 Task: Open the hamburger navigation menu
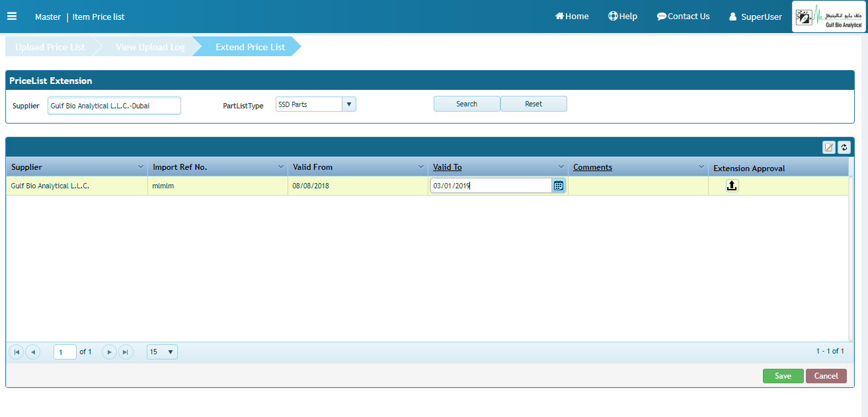(x=12, y=17)
